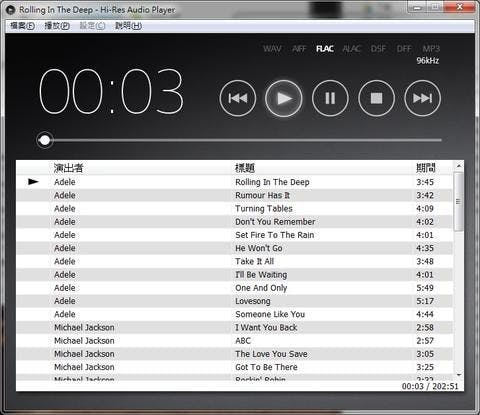Screen dimensions: 480x415
Task: Close the Hi-Res Audio Player window
Action: [x=460, y=7]
